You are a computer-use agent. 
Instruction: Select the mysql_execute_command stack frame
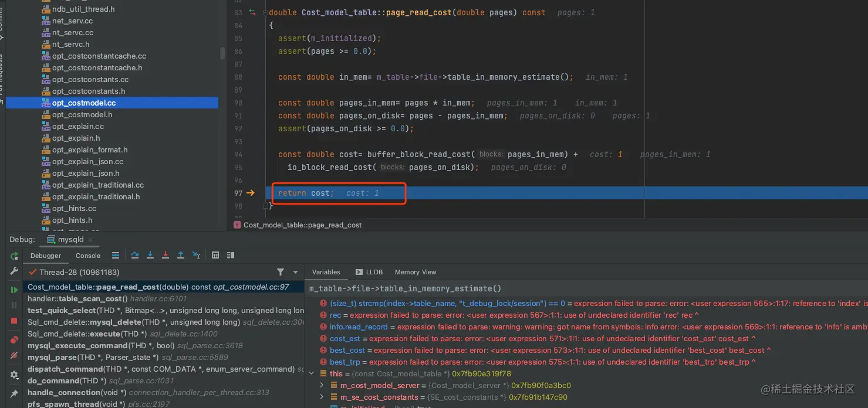point(164,346)
